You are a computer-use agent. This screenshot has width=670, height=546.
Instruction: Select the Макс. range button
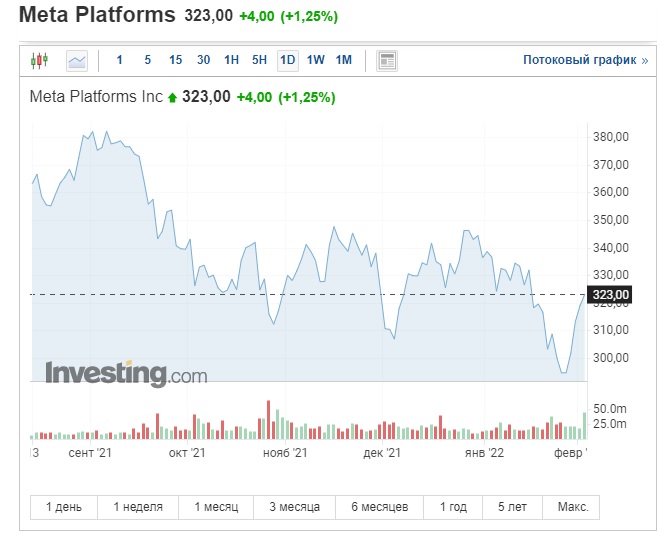tap(572, 507)
